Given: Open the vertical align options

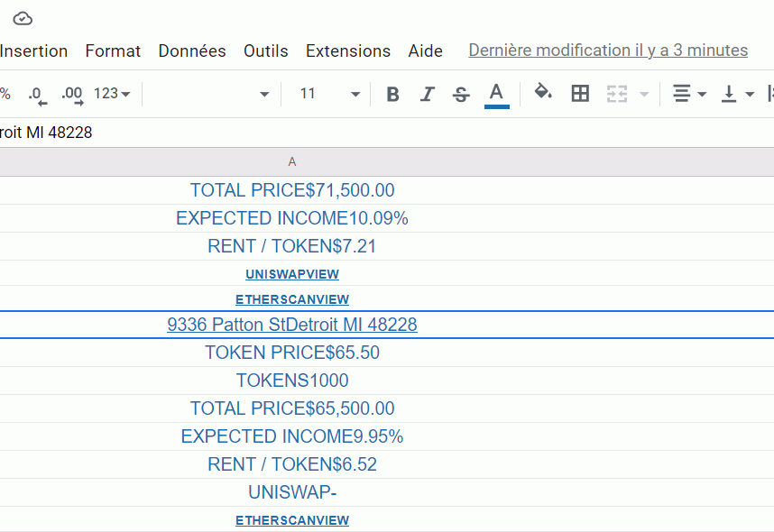Looking at the screenshot, I should [737, 94].
